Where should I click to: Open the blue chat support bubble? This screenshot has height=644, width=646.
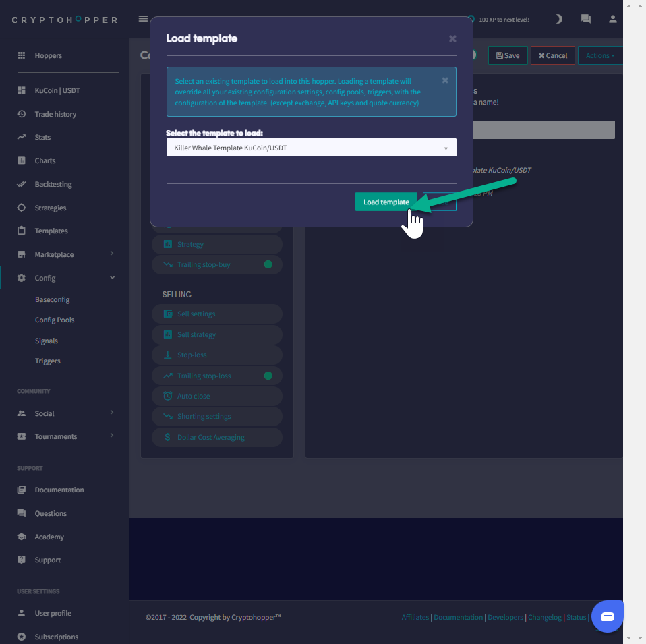click(x=607, y=616)
